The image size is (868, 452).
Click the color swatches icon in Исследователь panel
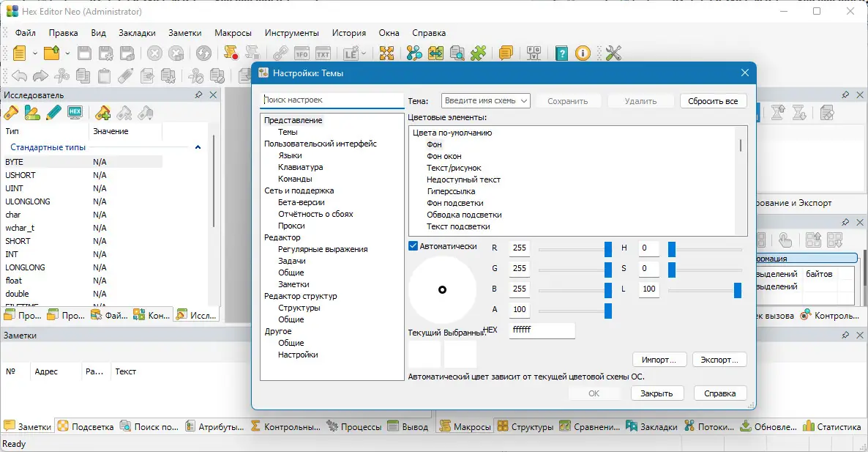32,113
